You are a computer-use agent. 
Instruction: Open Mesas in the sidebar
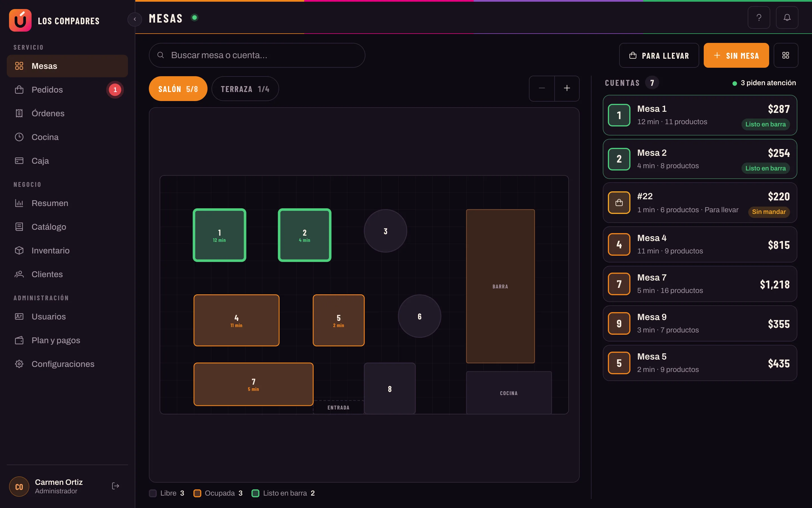[67, 66]
